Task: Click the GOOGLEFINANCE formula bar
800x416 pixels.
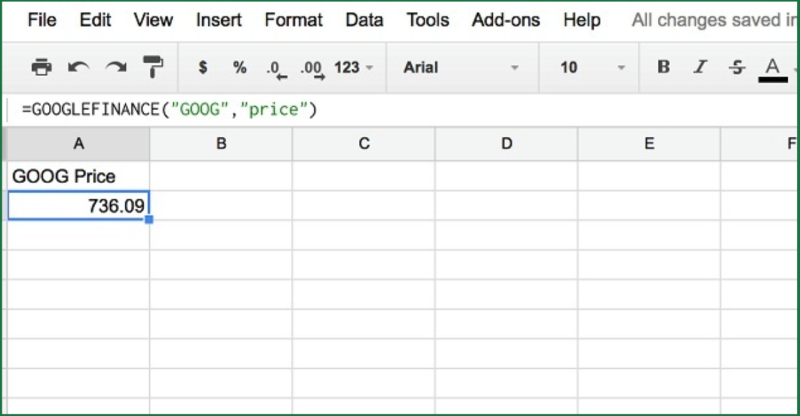Action: tap(400, 109)
